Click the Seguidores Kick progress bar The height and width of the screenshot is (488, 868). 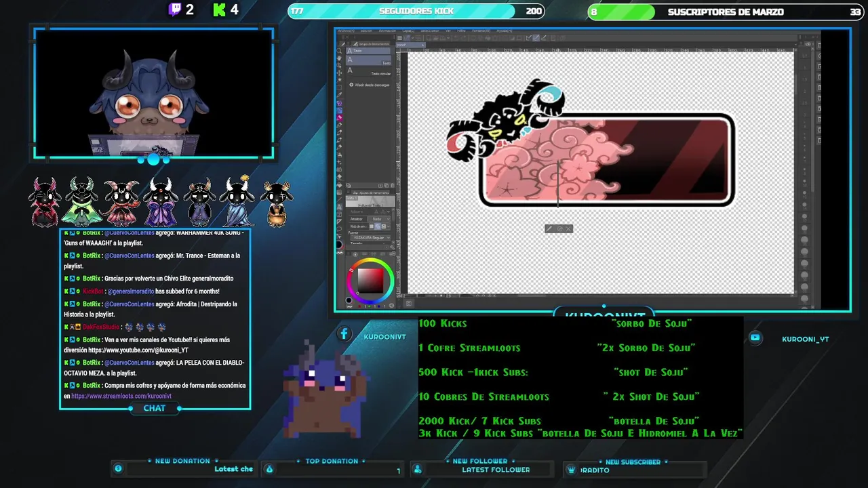point(416,12)
